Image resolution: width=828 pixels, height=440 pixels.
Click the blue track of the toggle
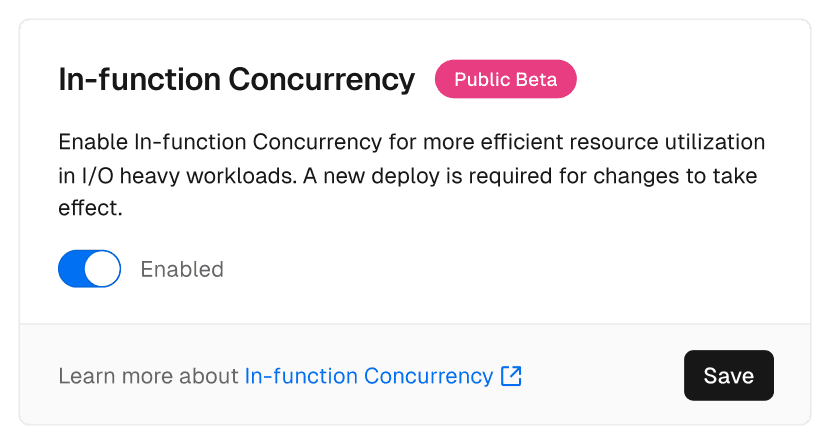pyautogui.click(x=72, y=269)
